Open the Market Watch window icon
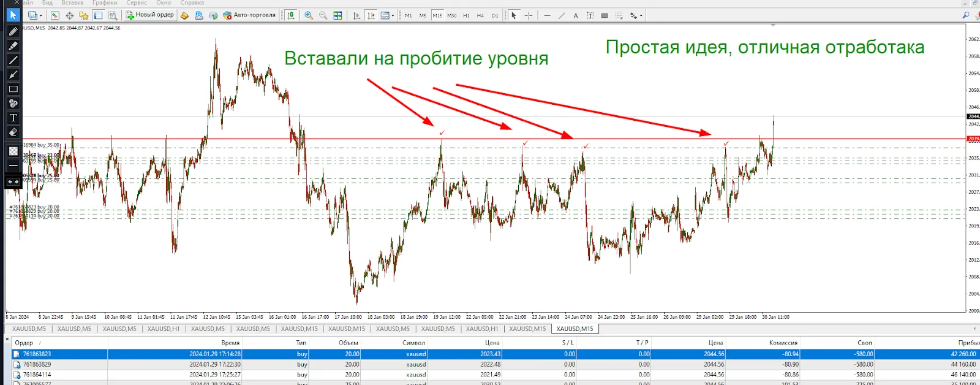This screenshot has width=980, height=385. point(55,15)
